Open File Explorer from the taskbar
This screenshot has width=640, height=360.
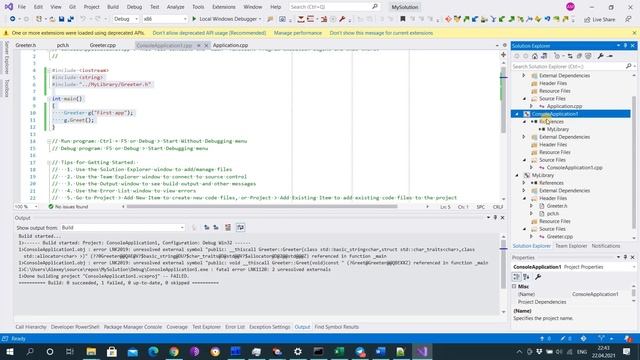point(91,351)
